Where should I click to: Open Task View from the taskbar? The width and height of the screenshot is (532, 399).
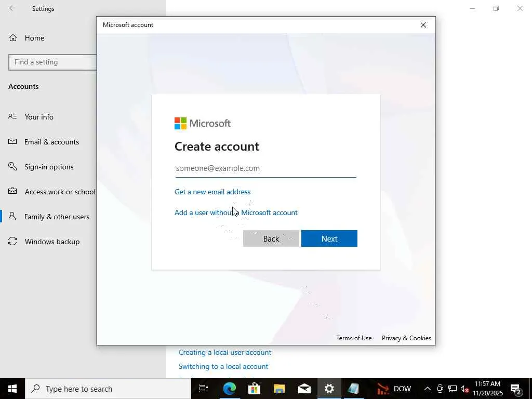[x=203, y=389]
